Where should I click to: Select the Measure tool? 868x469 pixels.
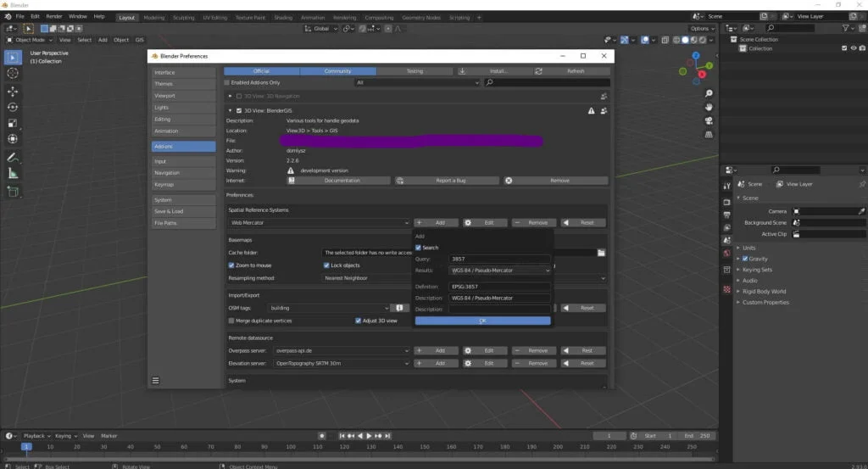coord(13,174)
